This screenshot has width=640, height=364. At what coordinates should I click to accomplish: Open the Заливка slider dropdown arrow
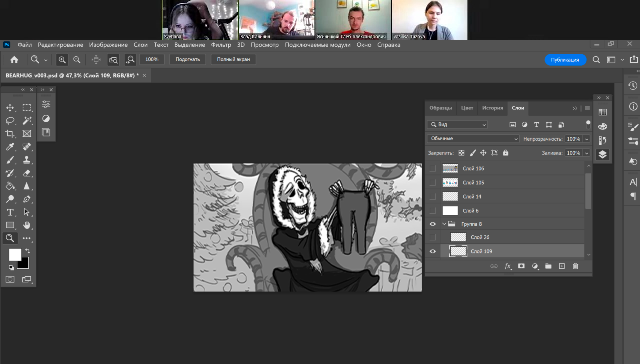click(x=586, y=153)
